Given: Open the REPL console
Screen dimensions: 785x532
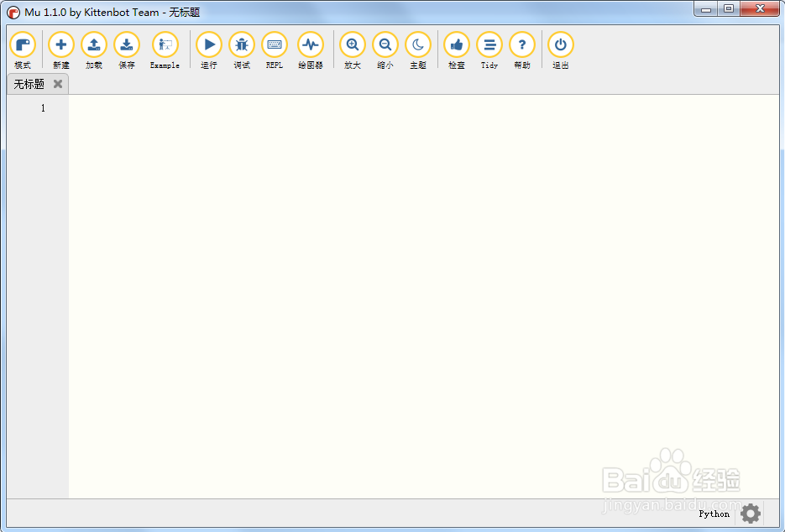Looking at the screenshot, I should pos(275,45).
